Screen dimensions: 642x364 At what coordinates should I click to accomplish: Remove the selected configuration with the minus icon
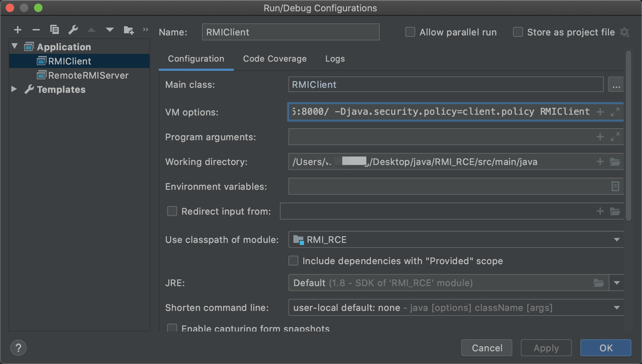point(36,30)
